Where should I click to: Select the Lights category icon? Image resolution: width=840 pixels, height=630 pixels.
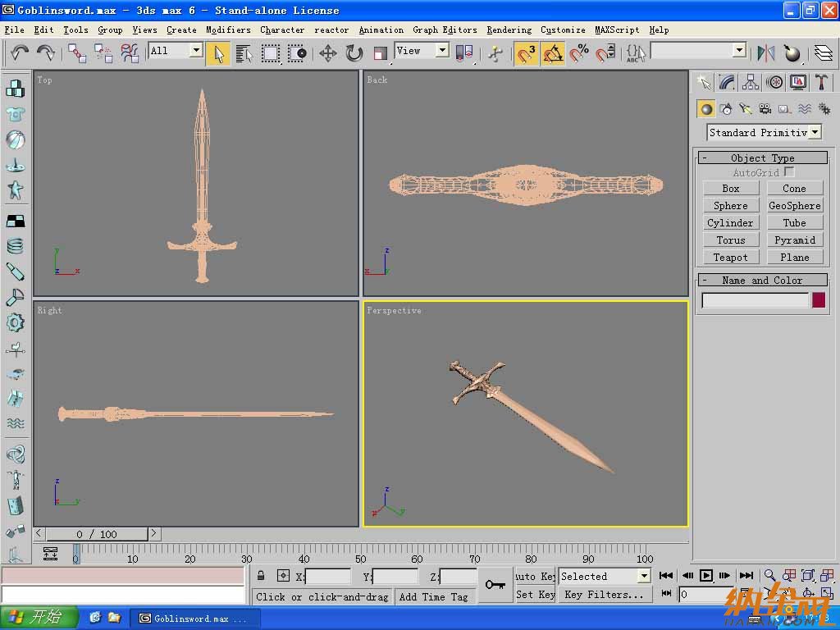tap(746, 109)
